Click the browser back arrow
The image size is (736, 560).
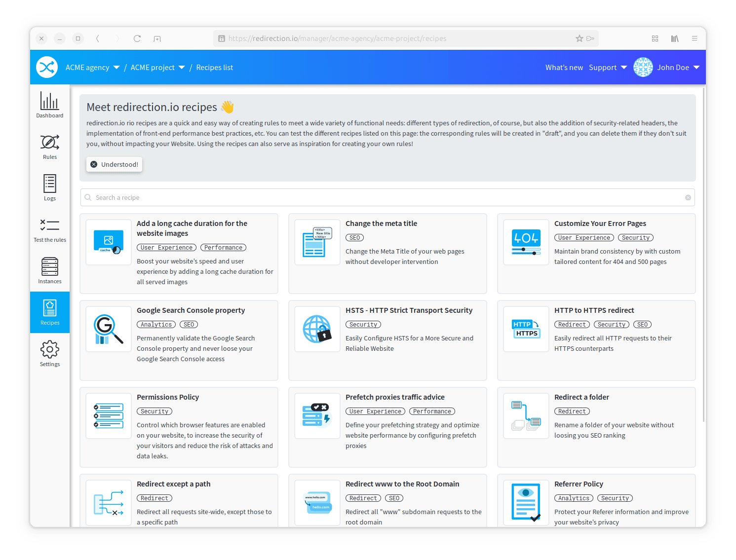click(98, 38)
